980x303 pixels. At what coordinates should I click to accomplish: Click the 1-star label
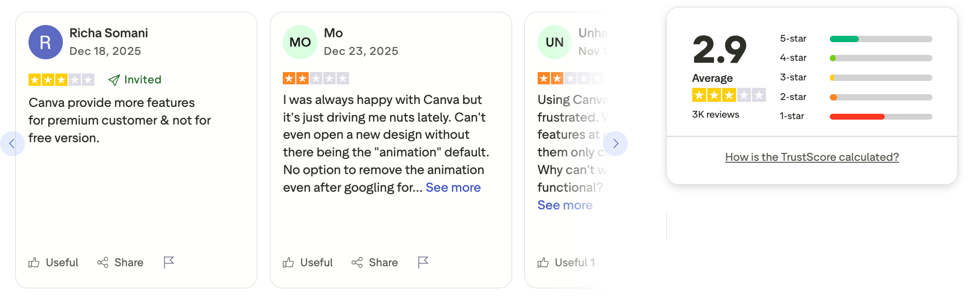click(x=792, y=116)
